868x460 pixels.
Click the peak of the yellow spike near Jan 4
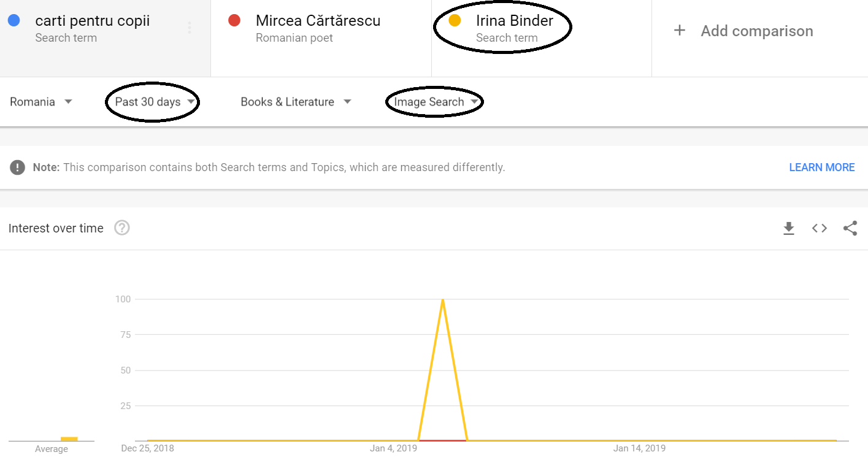pyautogui.click(x=443, y=301)
